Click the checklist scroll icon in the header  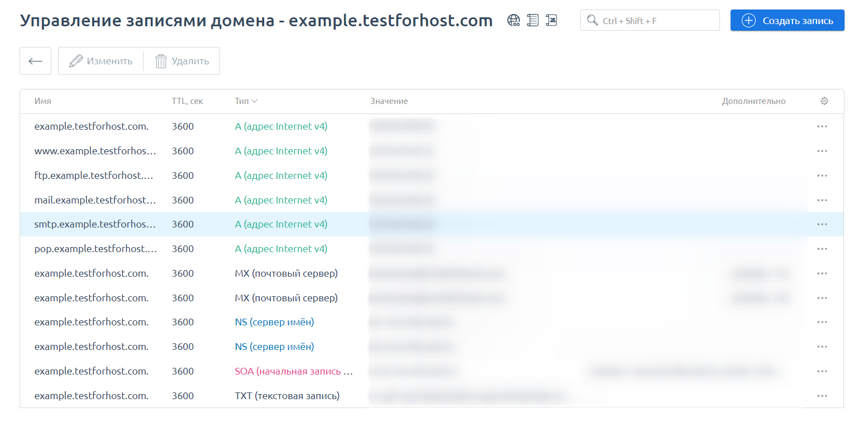(x=532, y=21)
